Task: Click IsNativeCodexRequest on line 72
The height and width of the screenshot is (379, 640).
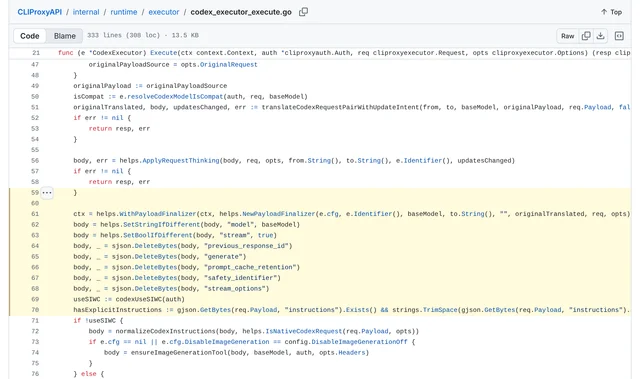Action: click(x=304, y=331)
